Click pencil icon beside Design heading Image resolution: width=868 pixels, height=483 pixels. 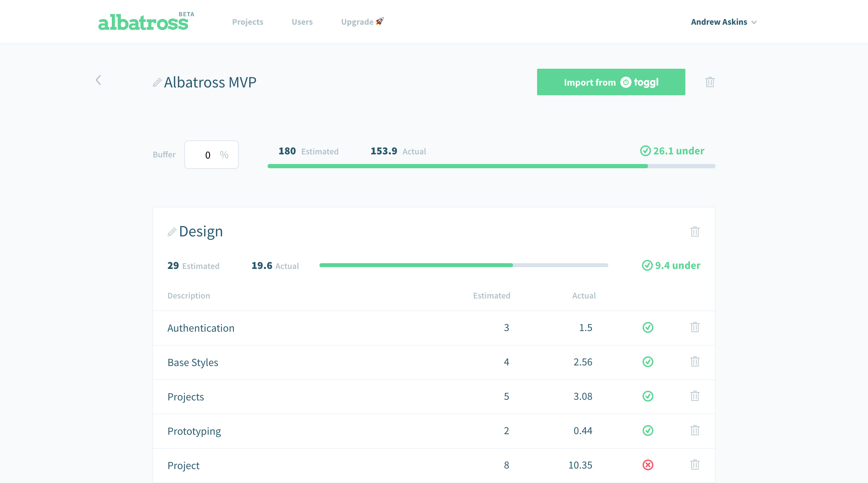tap(171, 232)
